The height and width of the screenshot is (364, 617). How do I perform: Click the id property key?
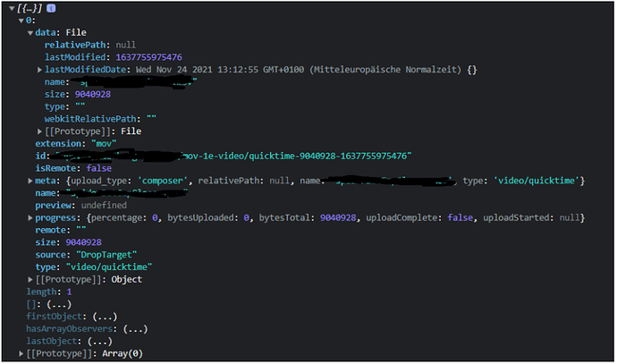click(x=40, y=156)
